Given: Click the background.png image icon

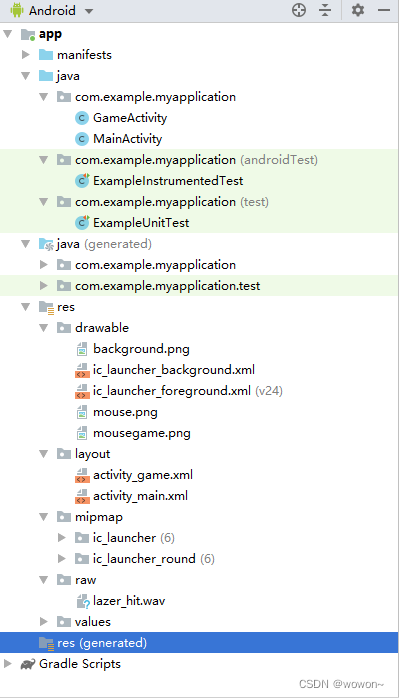Looking at the screenshot, I should [x=82, y=349].
